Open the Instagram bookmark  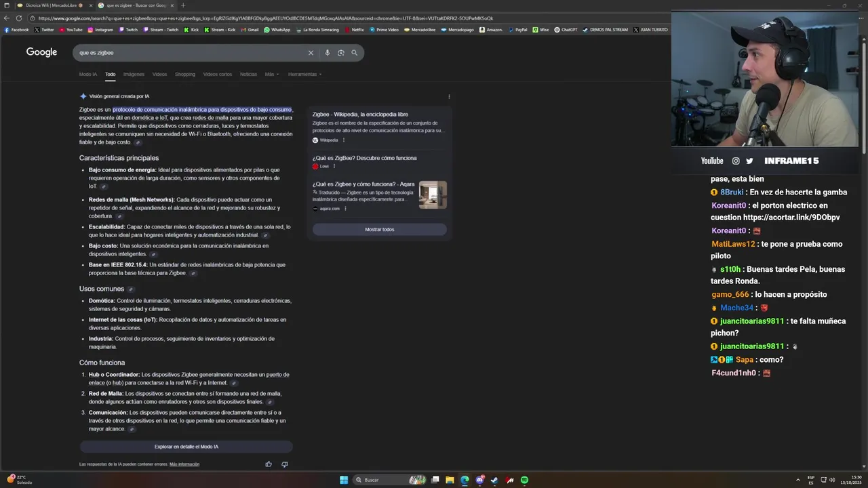[100, 30]
